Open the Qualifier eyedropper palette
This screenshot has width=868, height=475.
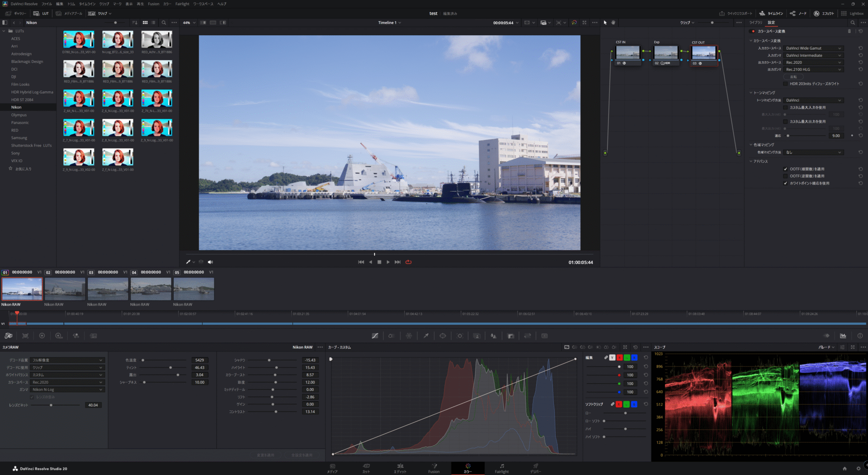(x=426, y=336)
